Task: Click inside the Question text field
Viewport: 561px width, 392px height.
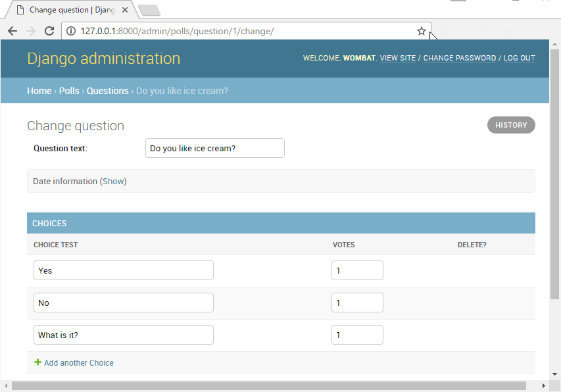Action: click(x=214, y=147)
